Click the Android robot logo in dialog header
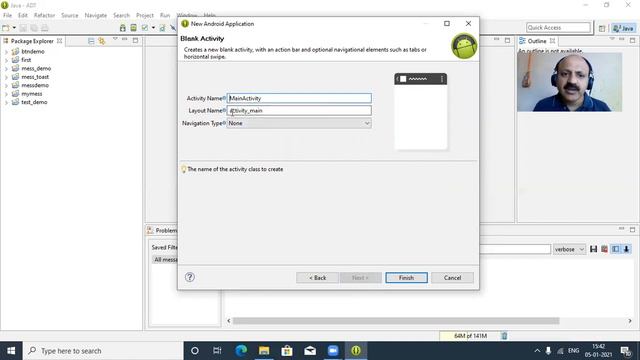640x360 pixels. coord(464,46)
